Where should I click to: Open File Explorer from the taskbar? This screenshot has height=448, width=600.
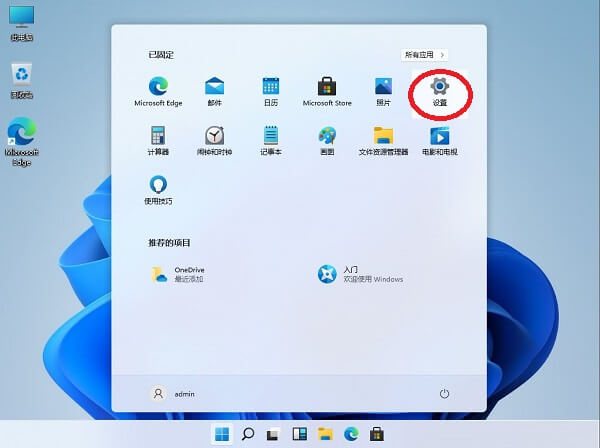[x=325, y=434]
